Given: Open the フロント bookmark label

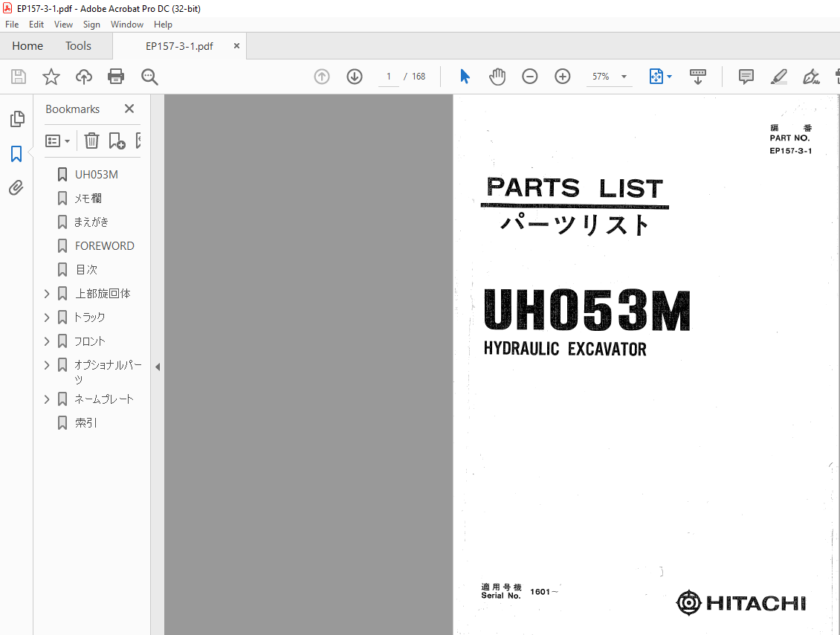Looking at the screenshot, I should tap(89, 341).
